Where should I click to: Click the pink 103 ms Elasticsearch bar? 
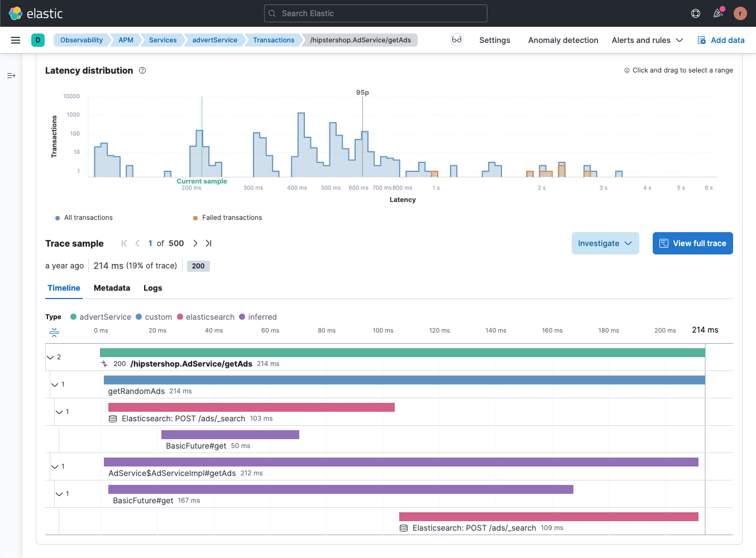click(x=251, y=407)
